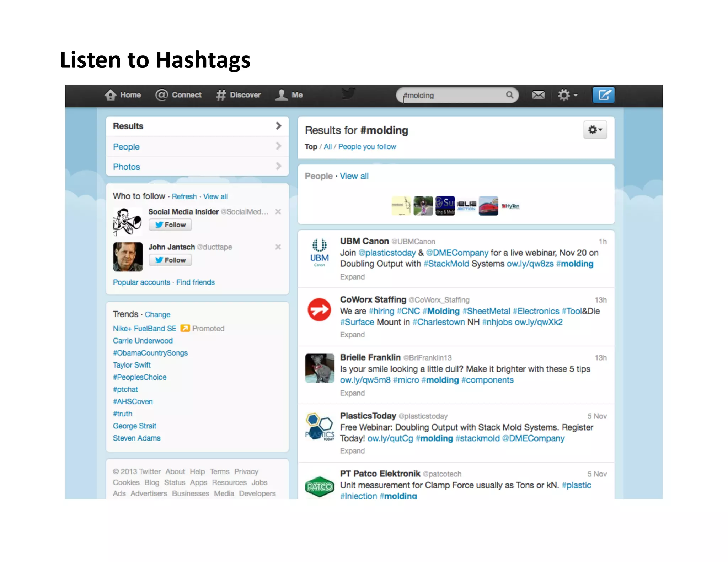This screenshot has height=562, width=728.
Task: Open Developers footer link
Action: 257,493
